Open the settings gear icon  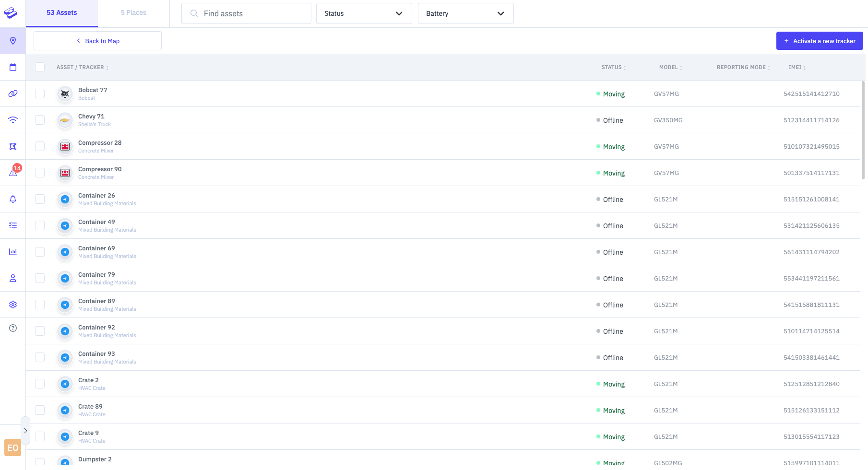pos(13,305)
